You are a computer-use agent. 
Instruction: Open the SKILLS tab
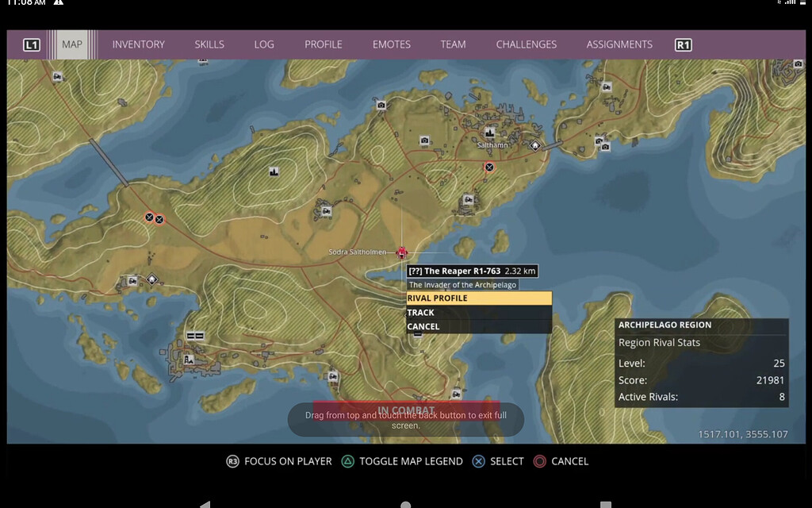coord(209,44)
